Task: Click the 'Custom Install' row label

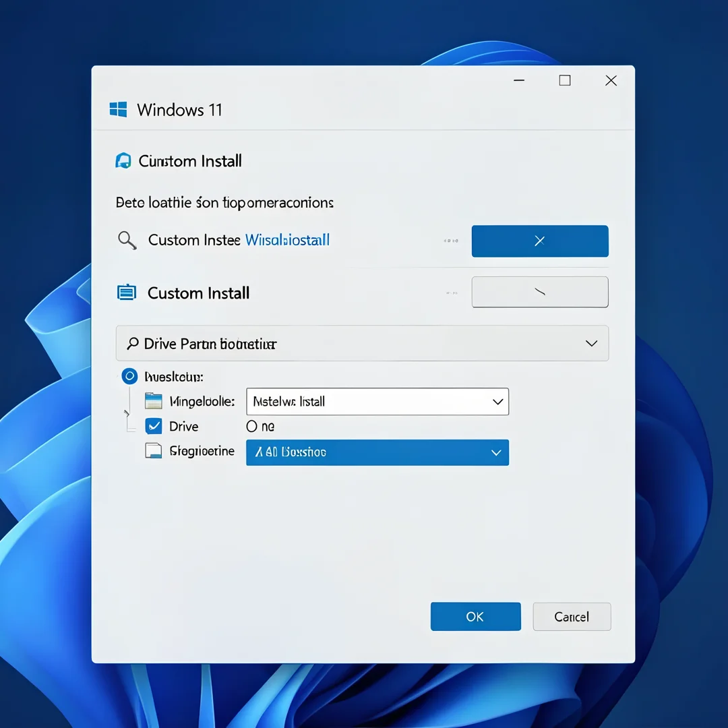Action: click(199, 293)
